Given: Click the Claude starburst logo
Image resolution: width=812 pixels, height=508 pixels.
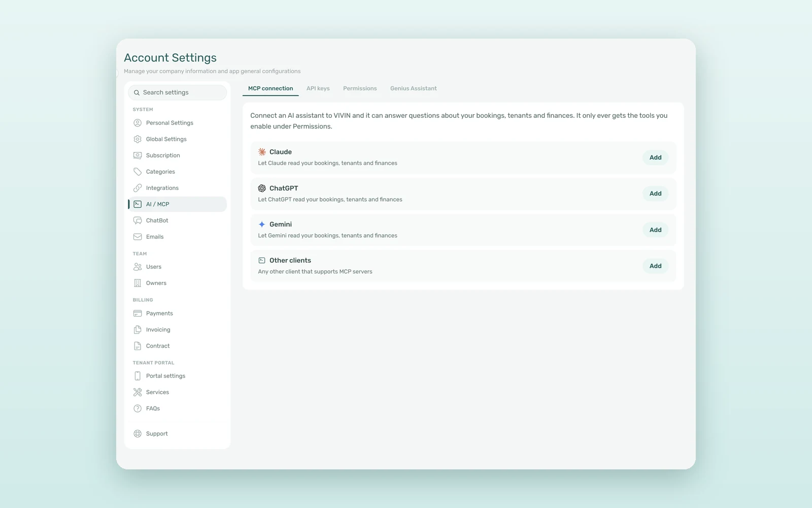Looking at the screenshot, I should [262, 152].
